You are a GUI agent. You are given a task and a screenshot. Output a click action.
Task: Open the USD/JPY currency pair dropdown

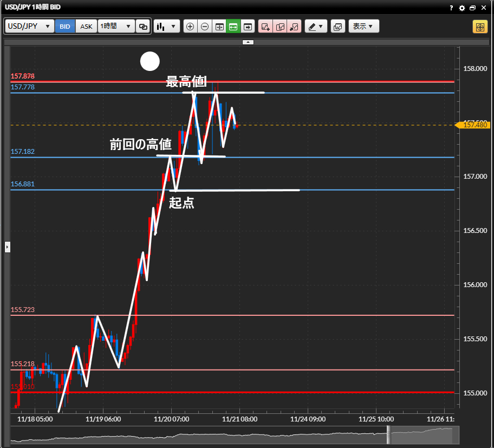tap(30, 26)
